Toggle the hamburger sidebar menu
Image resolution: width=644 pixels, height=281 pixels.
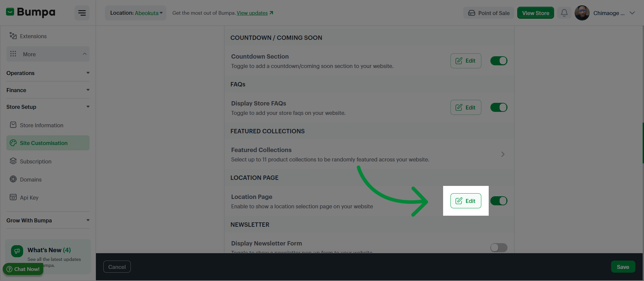(x=82, y=13)
